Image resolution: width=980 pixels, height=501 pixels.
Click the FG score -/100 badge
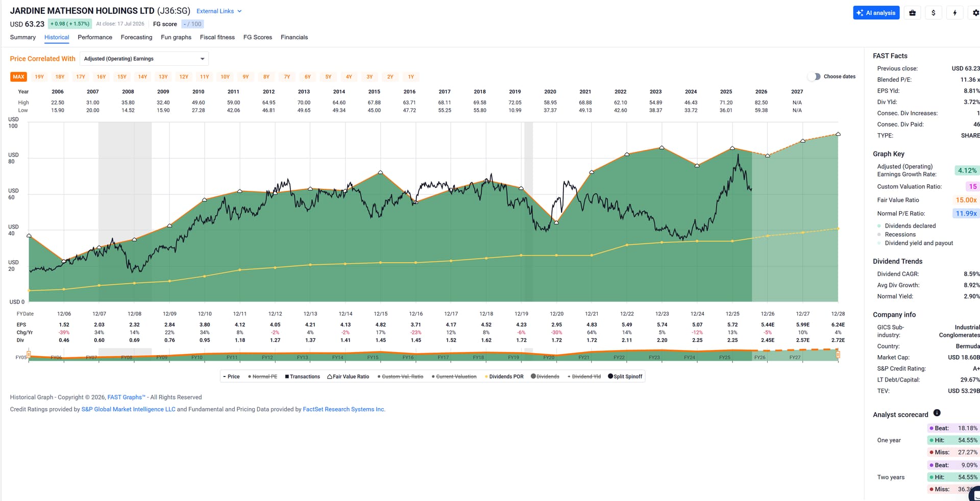[192, 24]
